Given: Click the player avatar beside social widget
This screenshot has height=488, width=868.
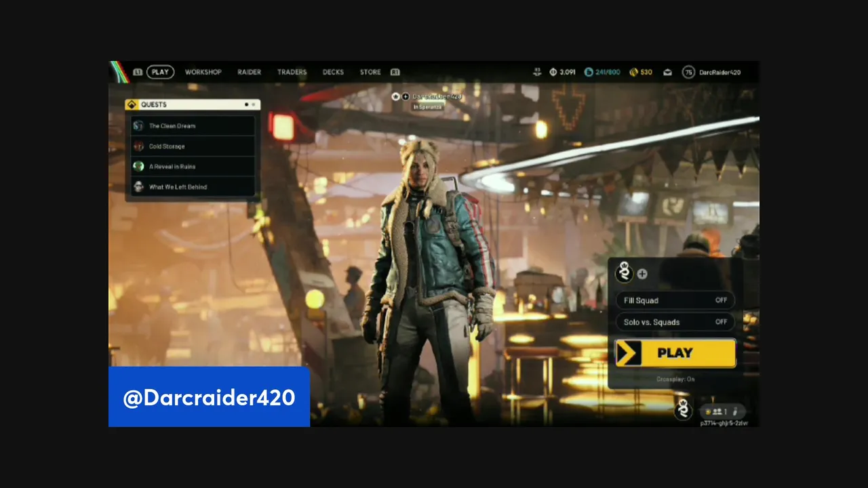Looking at the screenshot, I should click(x=684, y=409).
